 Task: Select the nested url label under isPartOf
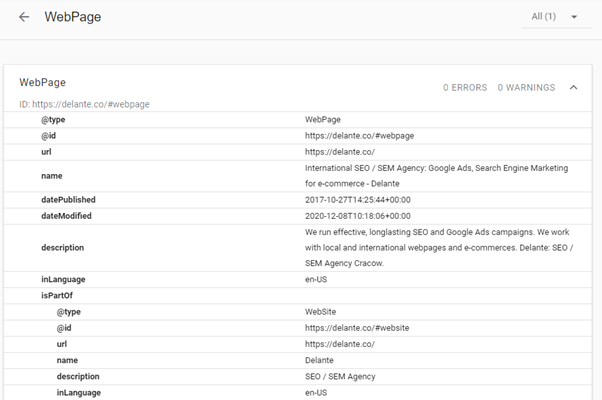[x=62, y=344]
